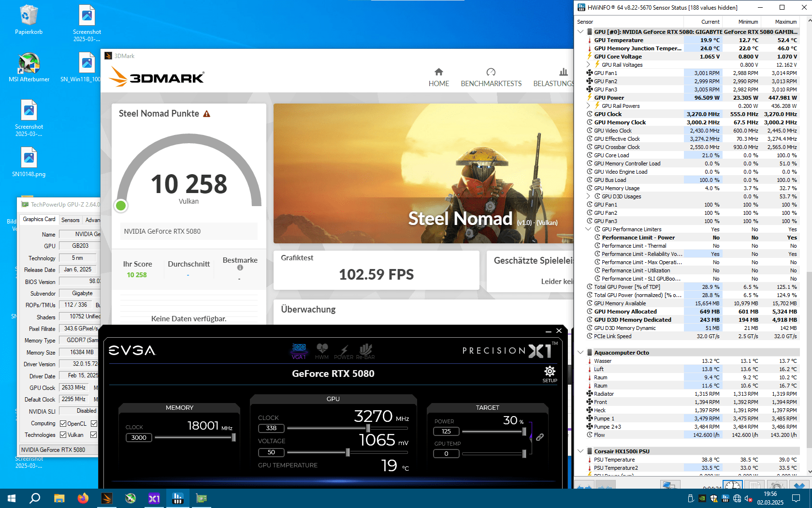
Task: Adjust the GPU voltage slider handle
Action: 348,452
